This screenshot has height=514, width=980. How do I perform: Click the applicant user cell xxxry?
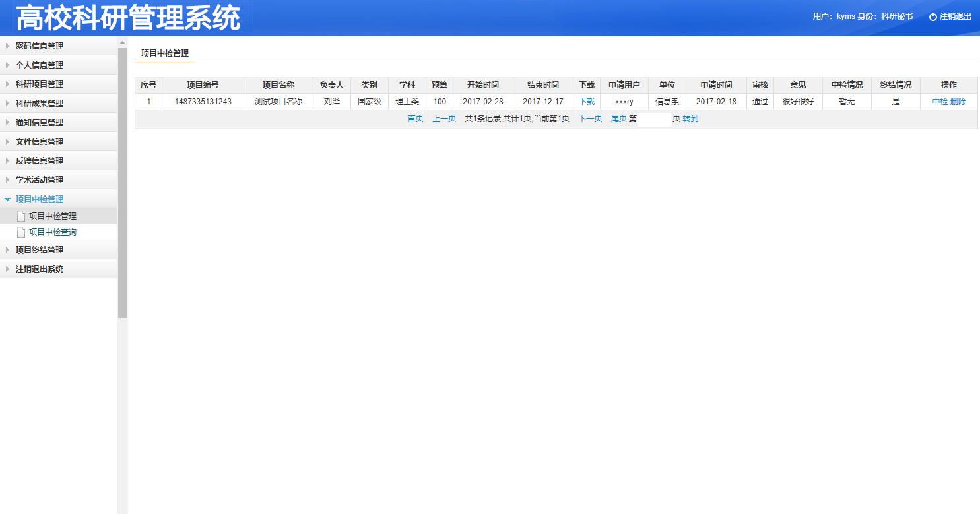pos(624,102)
